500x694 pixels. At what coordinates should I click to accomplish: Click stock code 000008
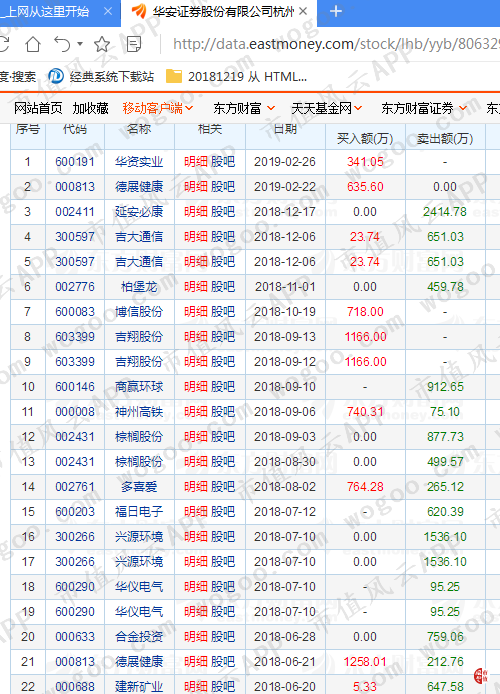point(75,412)
